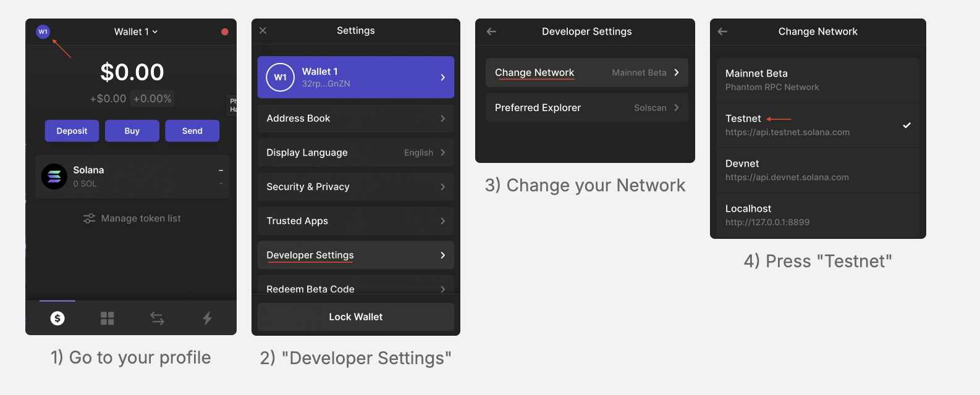Image resolution: width=980 pixels, height=395 pixels.
Task: Click the sliders icon beside Manage token list
Action: coord(89,218)
